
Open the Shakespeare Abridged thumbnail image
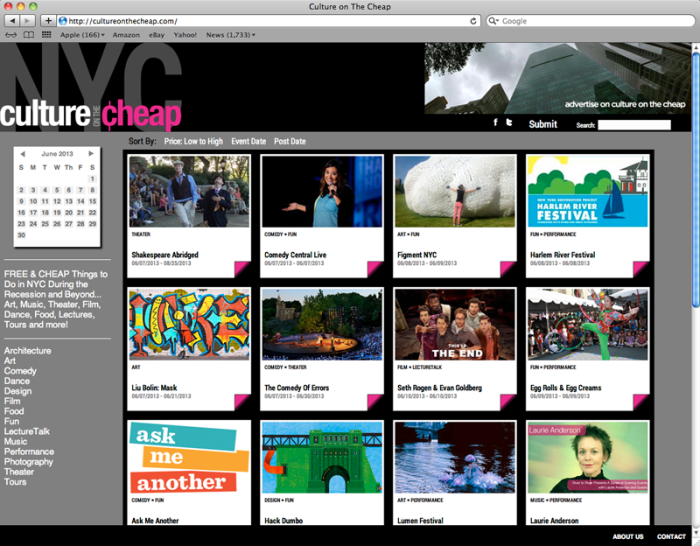tap(189, 191)
